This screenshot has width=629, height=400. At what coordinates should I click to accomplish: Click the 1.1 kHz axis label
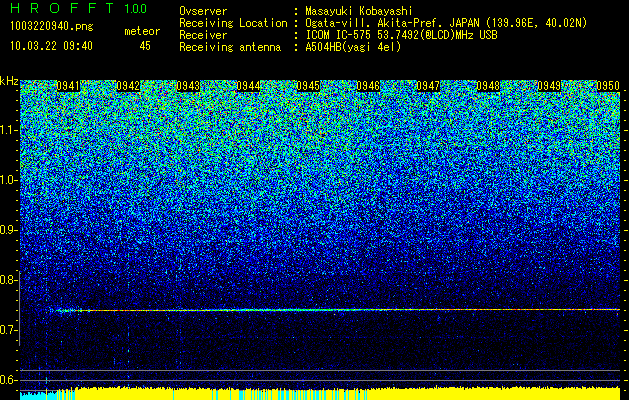(x=8, y=130)
